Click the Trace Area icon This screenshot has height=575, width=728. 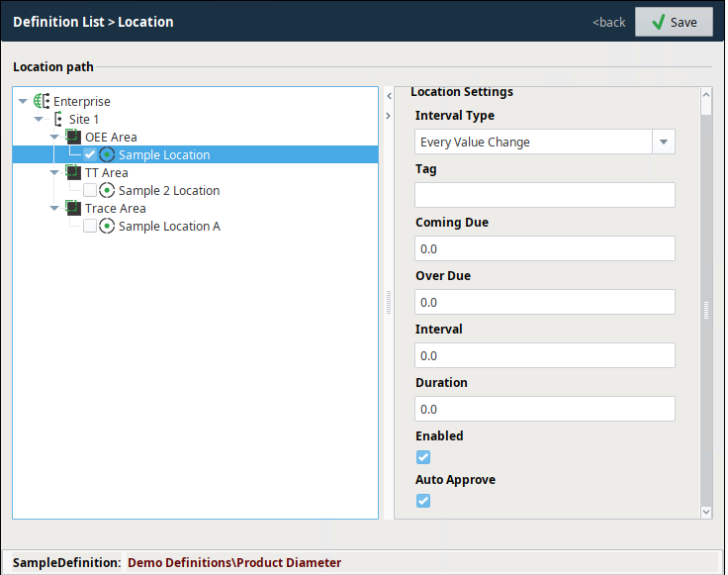coord(73,208)
